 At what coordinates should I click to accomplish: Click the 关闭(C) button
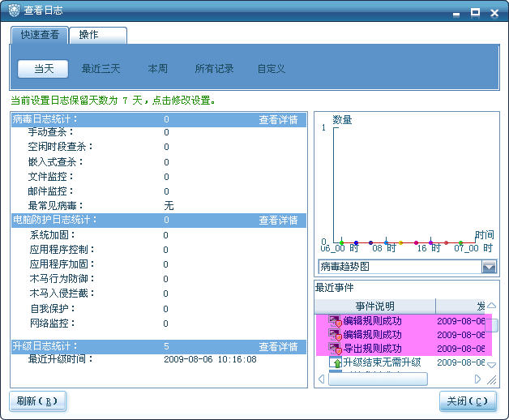pos(468,401)
